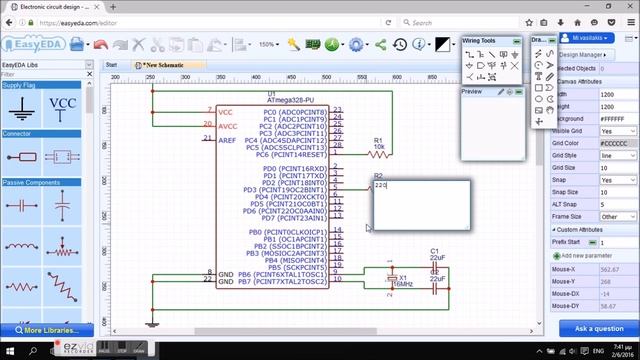This screenshot has height=360, width=640.
Task: Minimize the Drawing Tools panel
Action: point(552,40)
